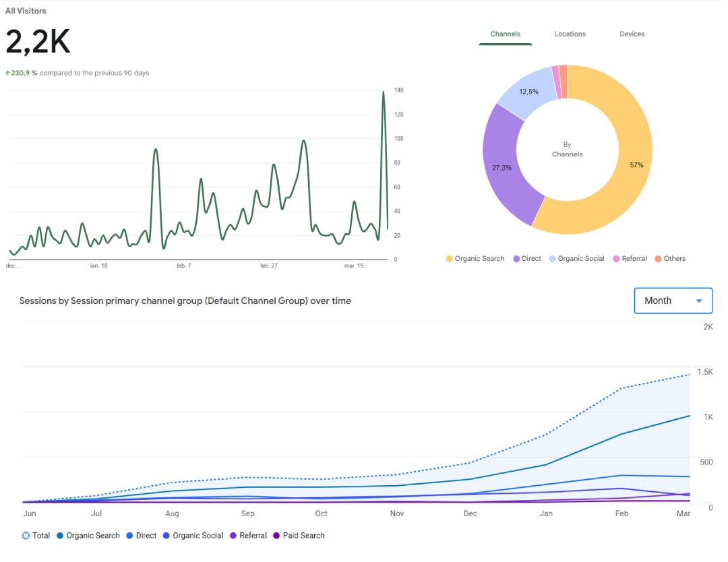The image size is (728, 562).
Task: Click the All Visitors heading
Action: pos(26,11)
